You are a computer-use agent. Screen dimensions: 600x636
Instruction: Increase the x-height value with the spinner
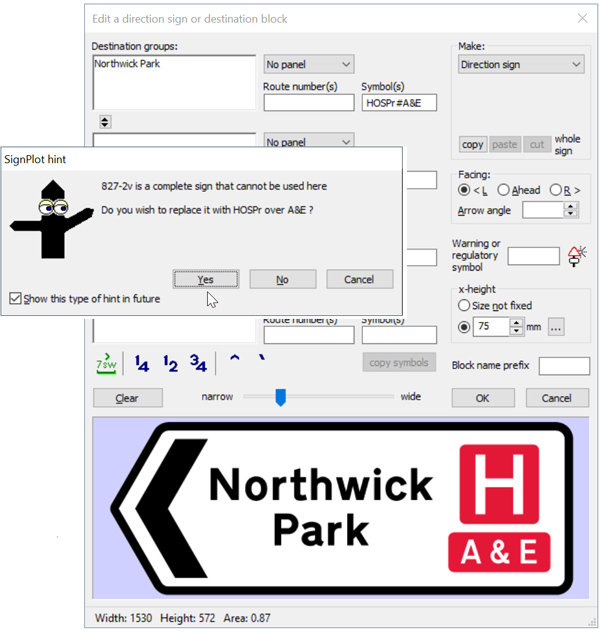pos(516,322)
